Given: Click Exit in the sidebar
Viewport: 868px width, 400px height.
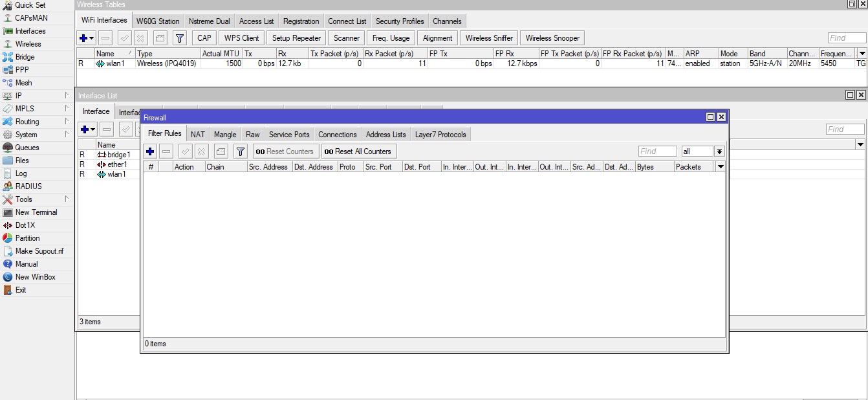Looking at the screenshot, I should (x=21, y=290).
